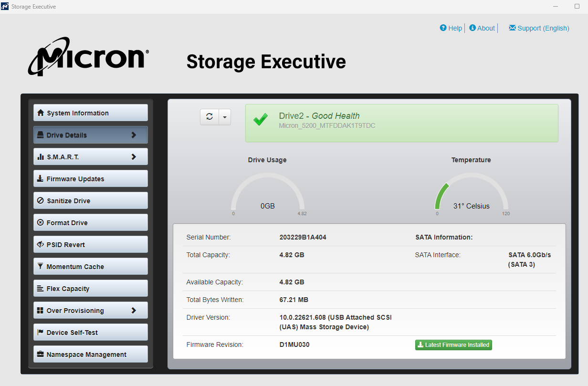Image resolution: width=588 pixels, height=386 pixels.
Task: Click the Drive Usage gauge
Action: coord(267,192)
